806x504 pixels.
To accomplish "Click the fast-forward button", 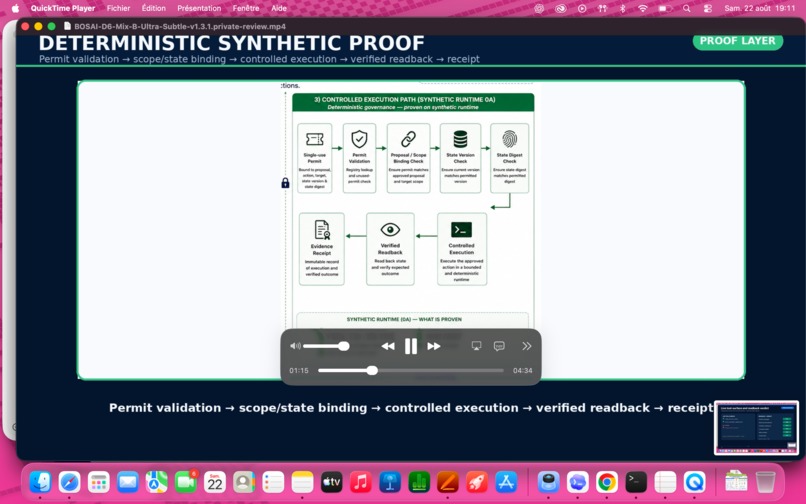I will 434,346.
